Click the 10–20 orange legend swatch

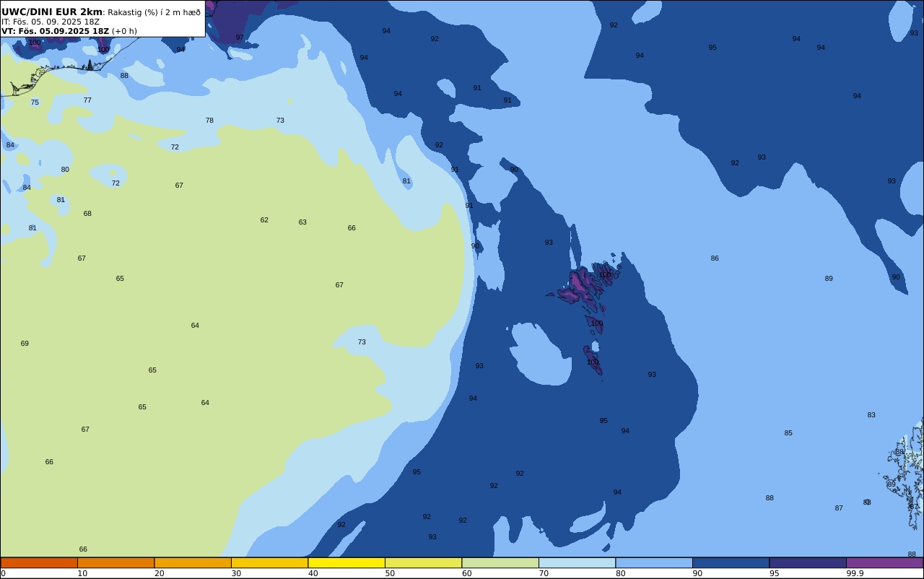pyautogui.click(x=115, y=562)
